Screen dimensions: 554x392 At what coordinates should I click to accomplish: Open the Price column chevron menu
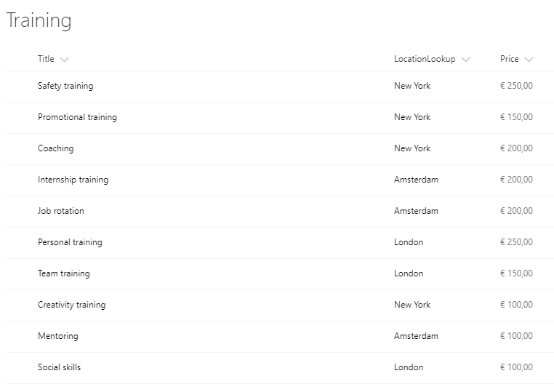point(529,60)
